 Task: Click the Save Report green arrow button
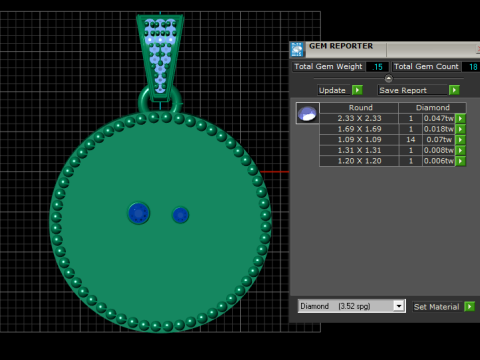point(454,90)
